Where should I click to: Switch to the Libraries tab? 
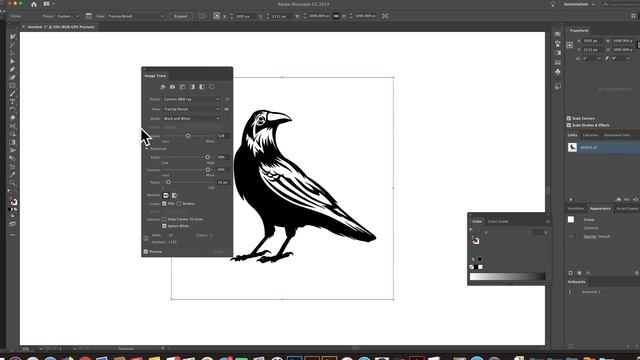point(590,135)
